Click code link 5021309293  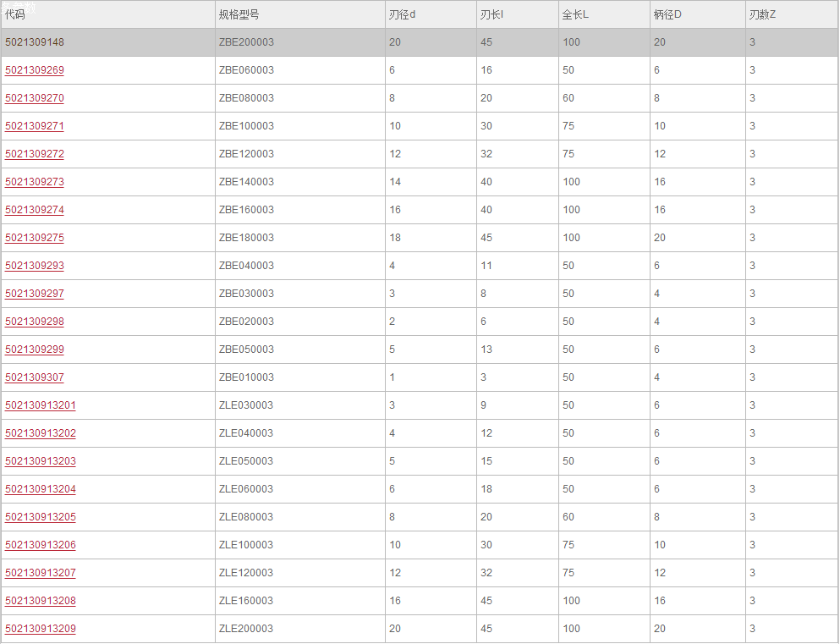pyautogui.click(x=35, y=266)
